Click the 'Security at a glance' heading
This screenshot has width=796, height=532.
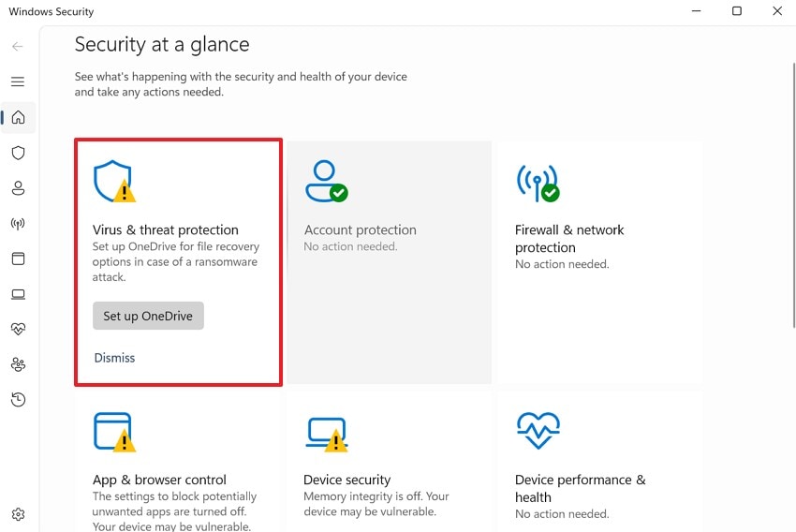coord(162,45)
